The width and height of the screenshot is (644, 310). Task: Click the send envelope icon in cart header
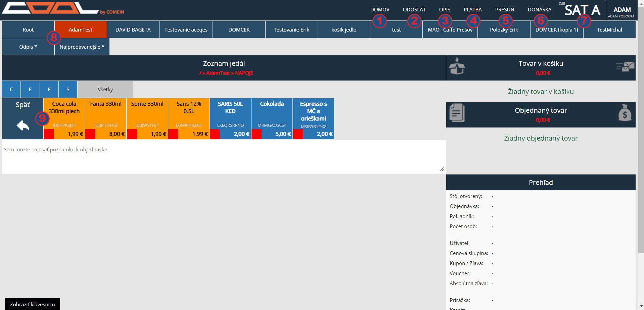[x=625, y=66]
